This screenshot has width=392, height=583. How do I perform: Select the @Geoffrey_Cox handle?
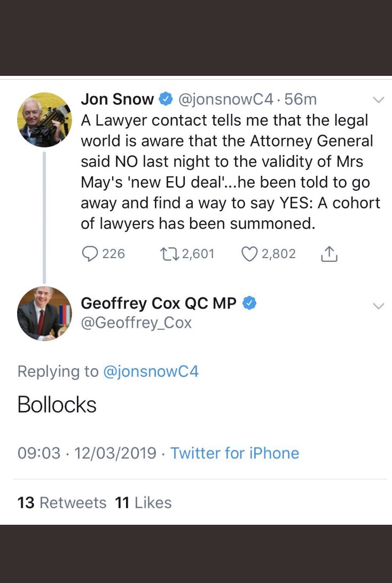coord(136,323)
